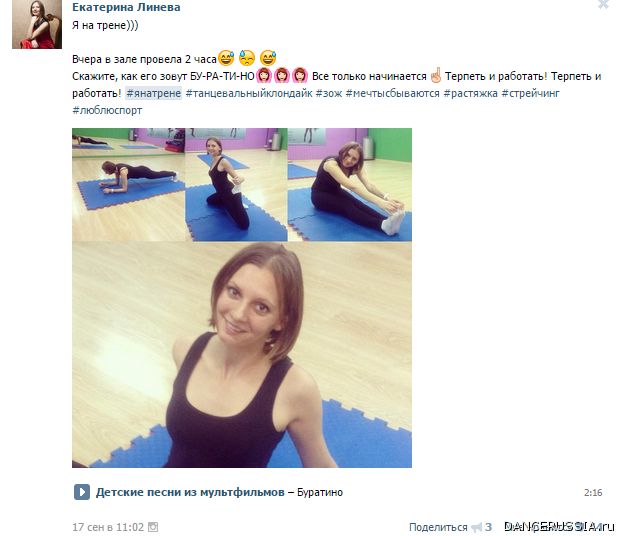Open the plank exercise photo

128,185
